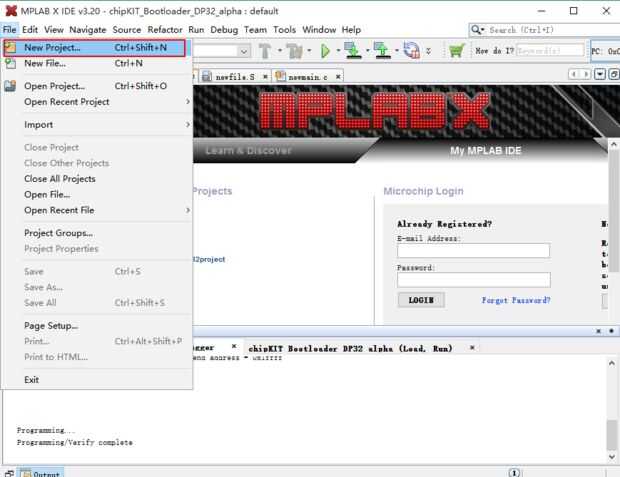Open the Help menu
The height and width of the screenshot is (477, 620).
pos(351,30)
